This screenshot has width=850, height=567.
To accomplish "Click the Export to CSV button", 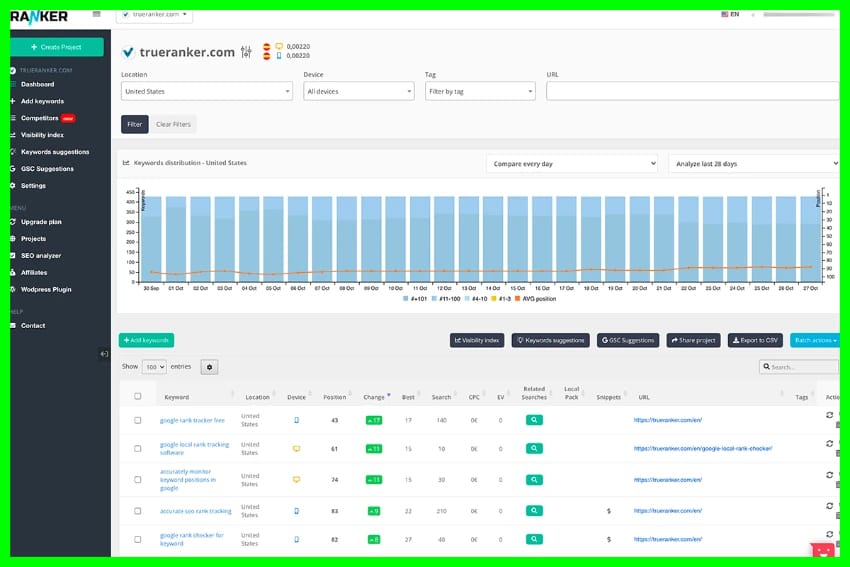I will coord(755,340).
